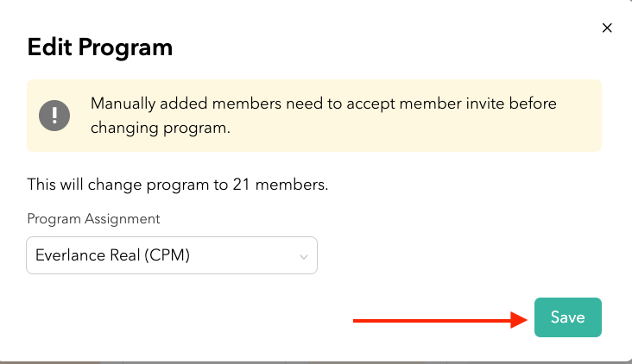632x364 pixels.
Task: Click the word "Assignment" in field label
Action: (122, 219)
